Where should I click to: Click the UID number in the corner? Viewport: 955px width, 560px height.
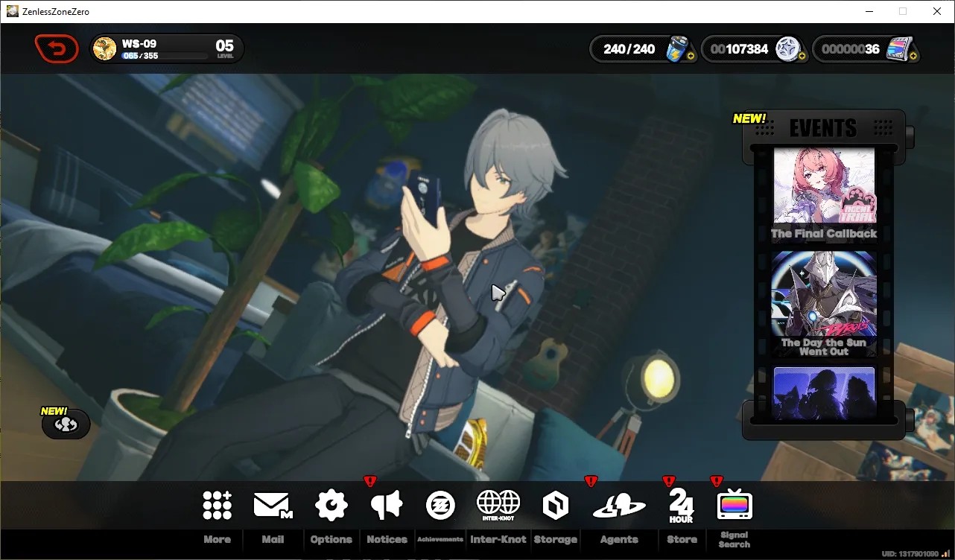coord(910,554)
